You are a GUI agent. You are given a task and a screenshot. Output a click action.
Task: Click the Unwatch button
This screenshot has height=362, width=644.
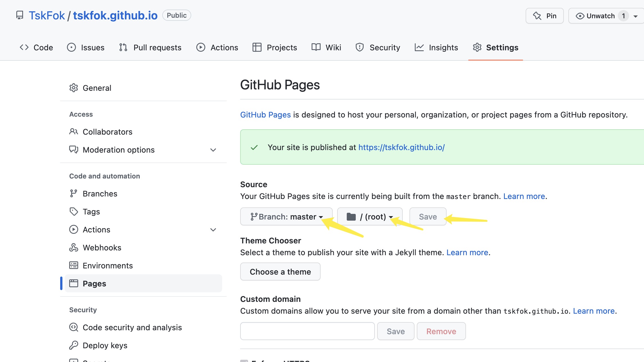600,16
